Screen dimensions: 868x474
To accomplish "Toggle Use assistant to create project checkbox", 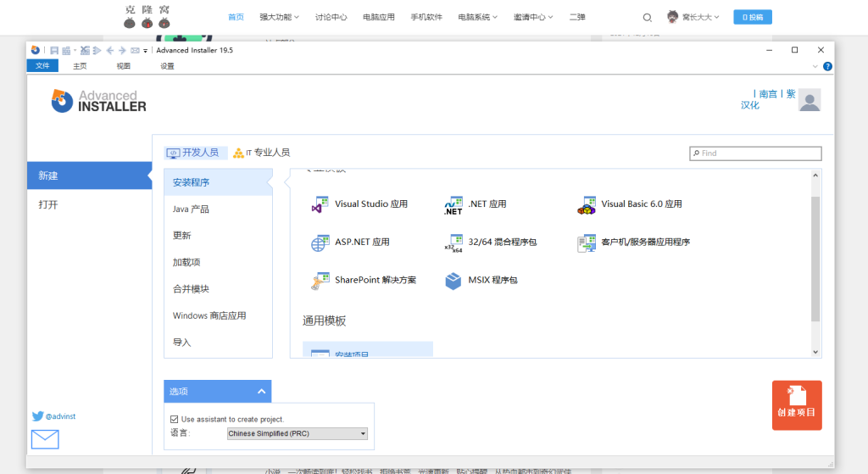I will pyautogui.click(x=175, y=419).
